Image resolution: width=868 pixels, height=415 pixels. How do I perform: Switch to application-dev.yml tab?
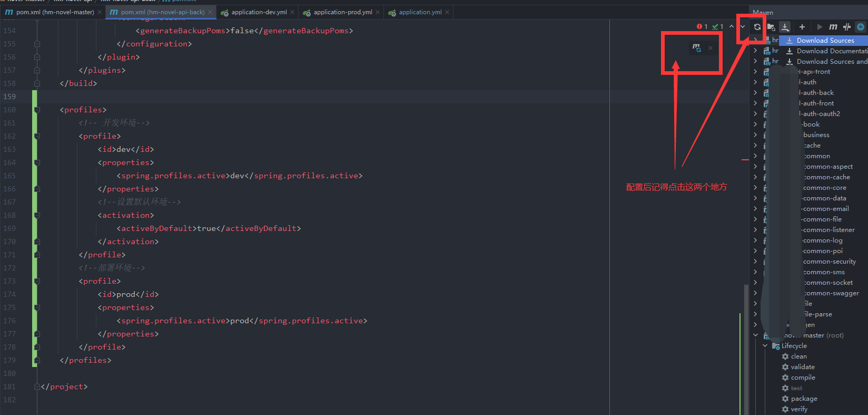click(259, 12)
